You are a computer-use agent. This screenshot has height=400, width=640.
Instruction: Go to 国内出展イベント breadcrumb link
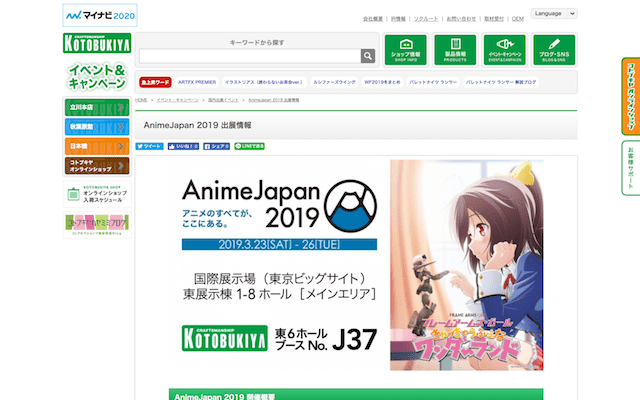coord(223,100)
